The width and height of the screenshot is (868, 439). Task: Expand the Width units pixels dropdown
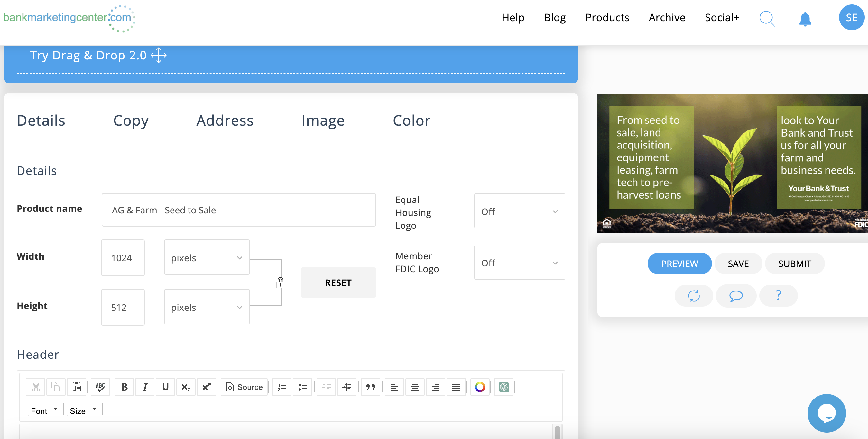pyautogui.click(x=207, y=258)
